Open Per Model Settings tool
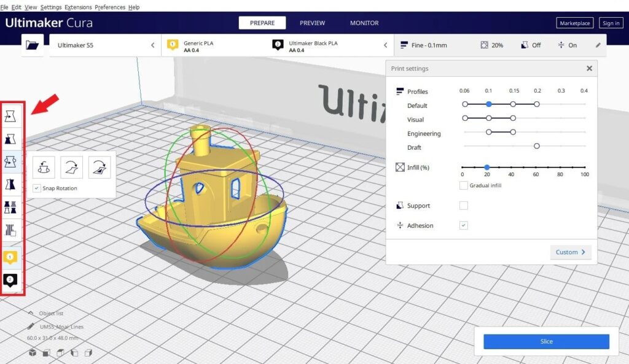Viewport: 629px width, 364px height. 10,207
